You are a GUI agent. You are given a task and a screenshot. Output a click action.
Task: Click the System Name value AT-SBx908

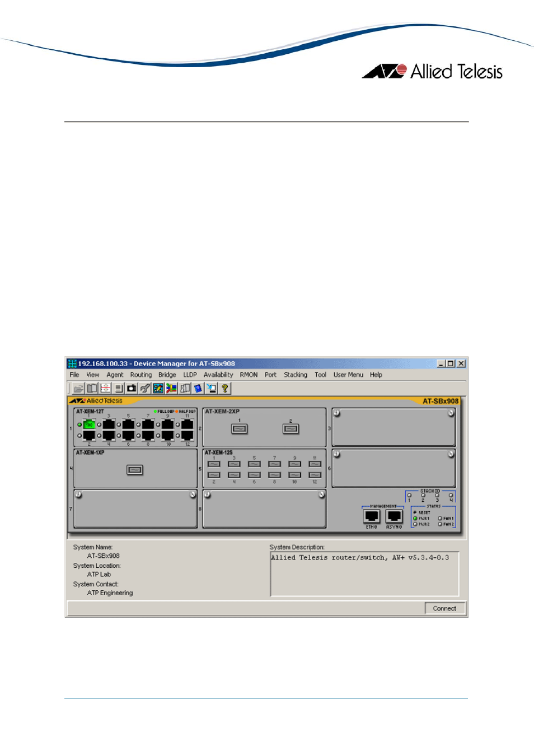pyautogui.click(x=104, y=556)
